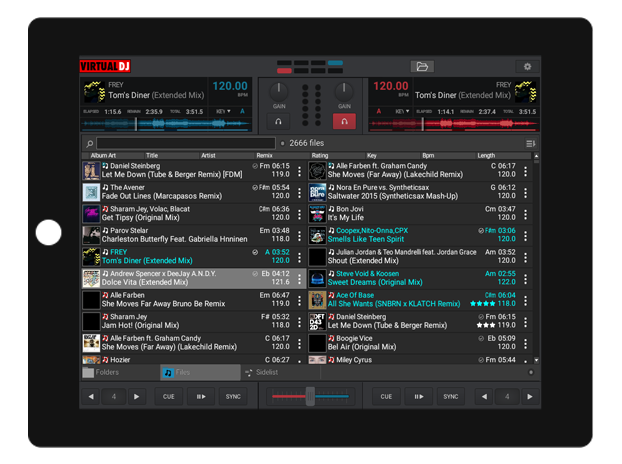The height and width of the screenshot is (464, 622).
Task: Open options for She Moves Bruno Be Remix
Action: 299,301
